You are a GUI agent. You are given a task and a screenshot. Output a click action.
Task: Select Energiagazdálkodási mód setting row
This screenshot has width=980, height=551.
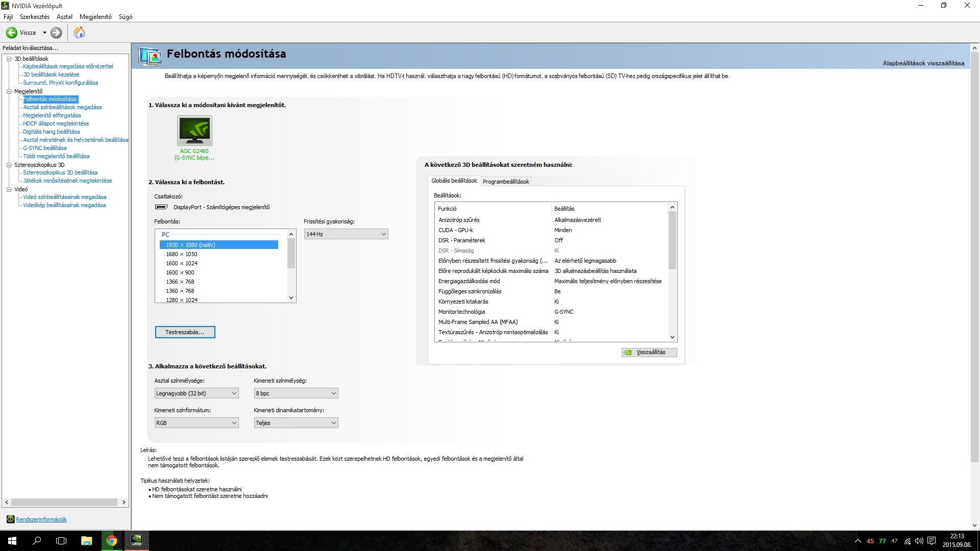click(x=551, y=281)
